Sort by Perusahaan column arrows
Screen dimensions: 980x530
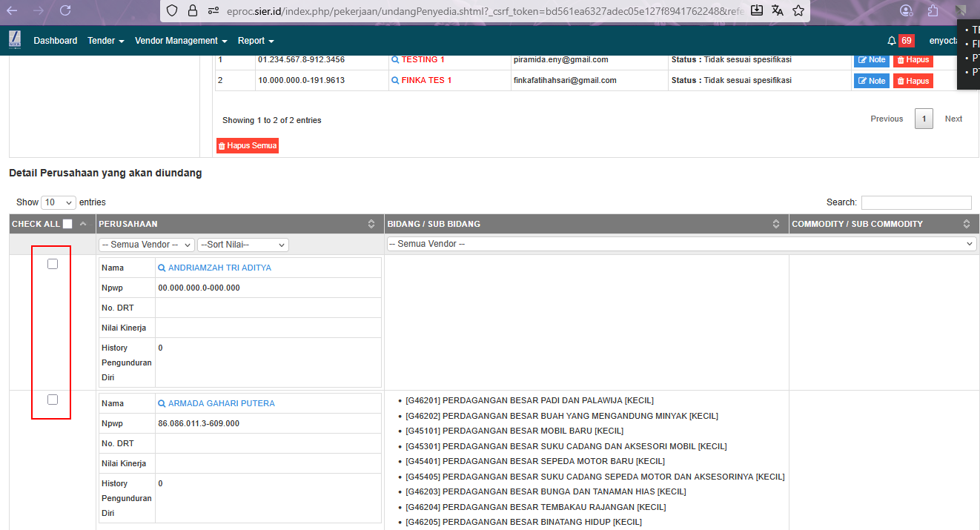pyautogui.click(x=371, y=224)
